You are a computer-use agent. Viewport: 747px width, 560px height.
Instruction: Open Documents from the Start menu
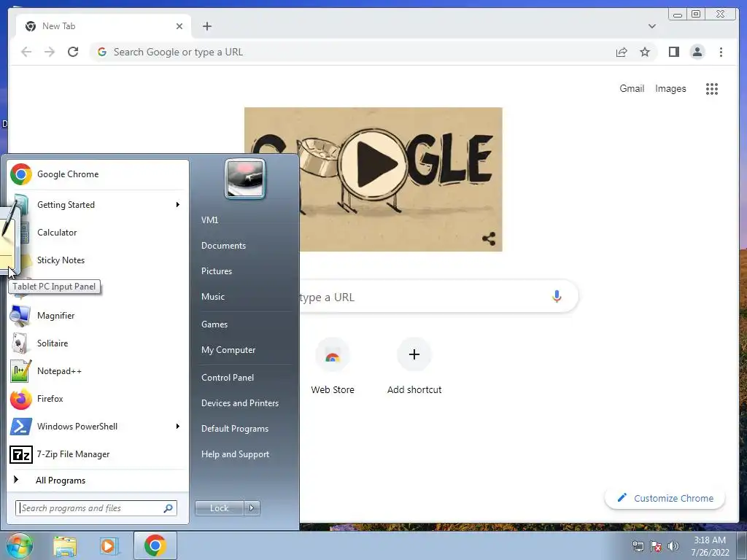coord(223,246)
